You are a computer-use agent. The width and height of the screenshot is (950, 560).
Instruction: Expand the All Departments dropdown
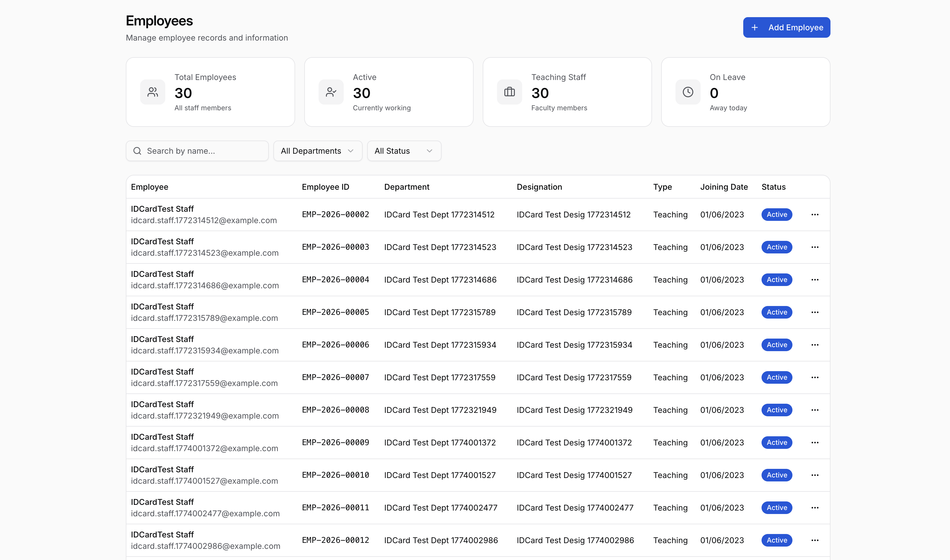[x=317, y=151]
